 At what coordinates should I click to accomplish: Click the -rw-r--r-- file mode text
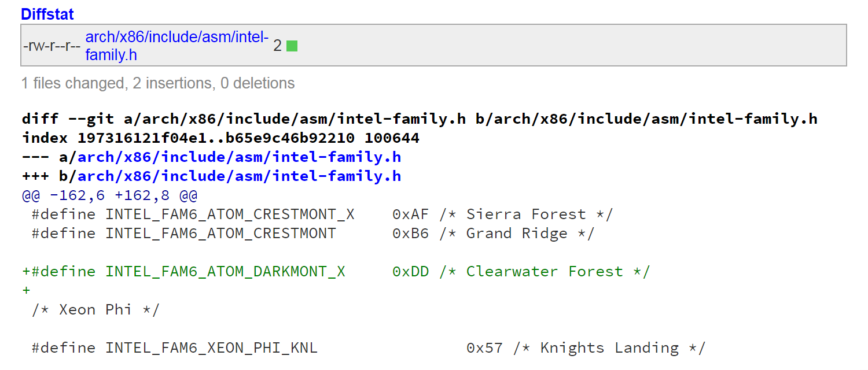point(52,46)
